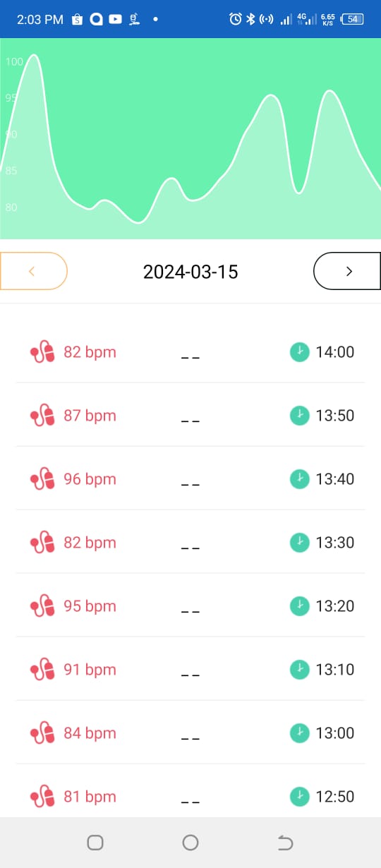
Task: Tap the 13:40 time label
Action: tap(335, 479)
